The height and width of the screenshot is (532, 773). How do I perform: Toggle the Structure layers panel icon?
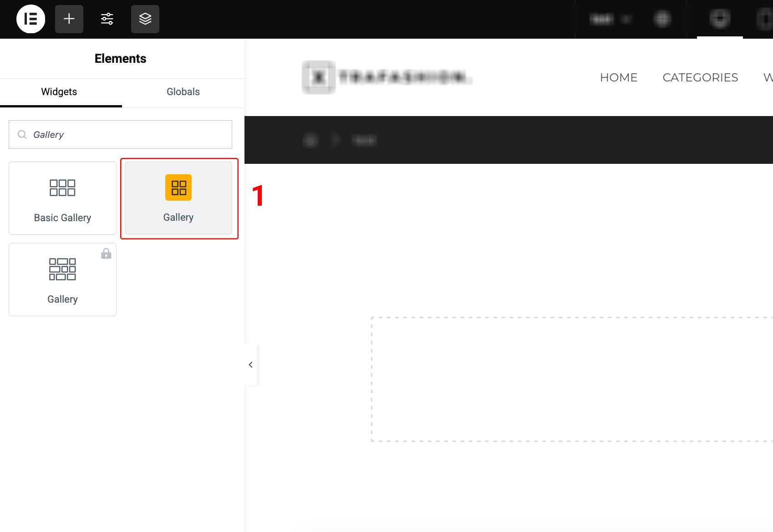click(x=145, y=19)
